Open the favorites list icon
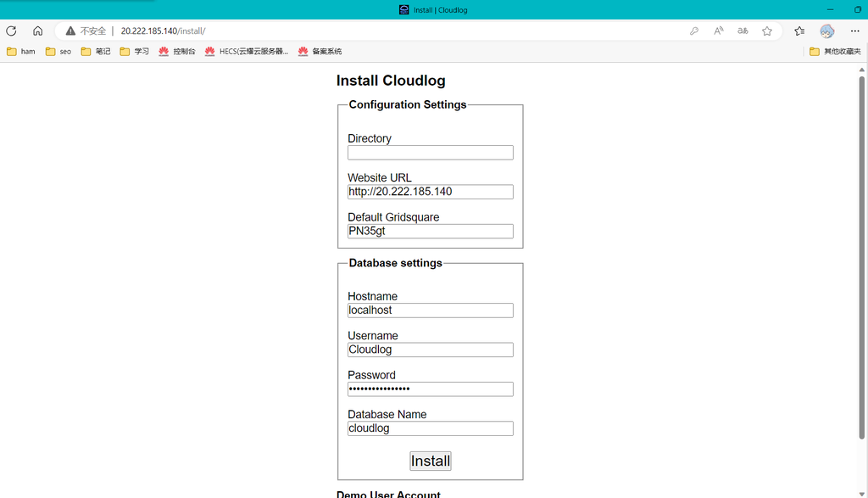The image size is (868, 498). [x=799, y=31]
